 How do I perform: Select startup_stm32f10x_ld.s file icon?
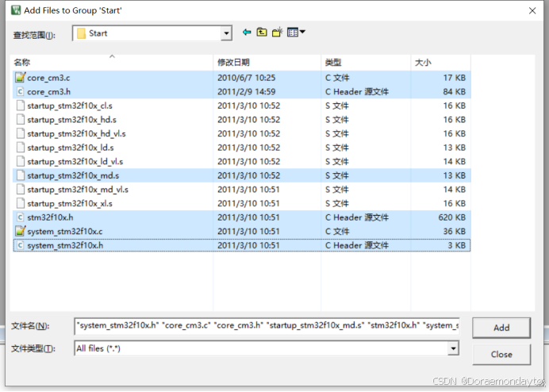21,148
